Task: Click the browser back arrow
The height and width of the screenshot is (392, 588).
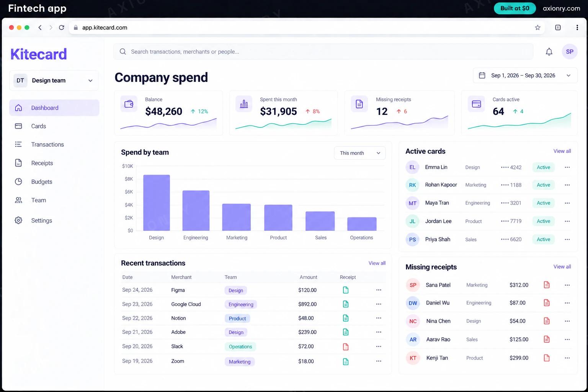Action: click(x=40, y=28)
